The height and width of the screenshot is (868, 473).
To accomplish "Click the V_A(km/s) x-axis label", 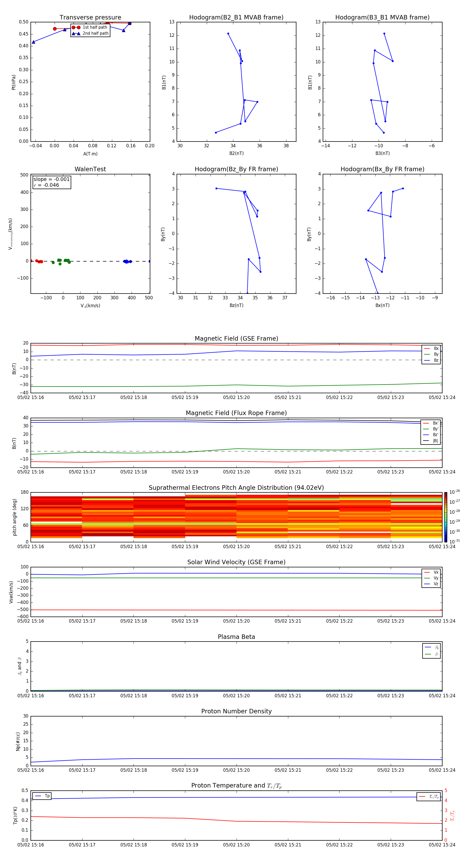I will [x=90, y=306].
